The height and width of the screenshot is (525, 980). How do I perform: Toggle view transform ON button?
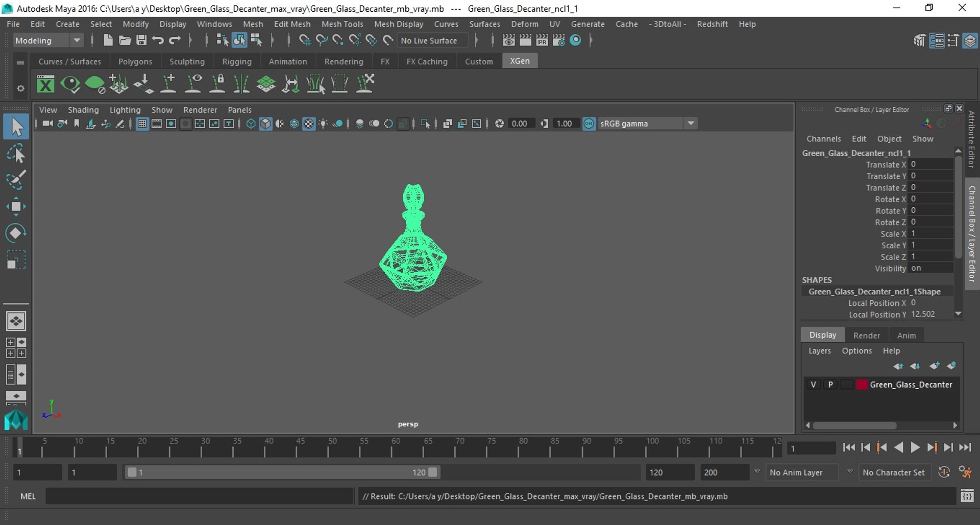(x=589, y=124)
